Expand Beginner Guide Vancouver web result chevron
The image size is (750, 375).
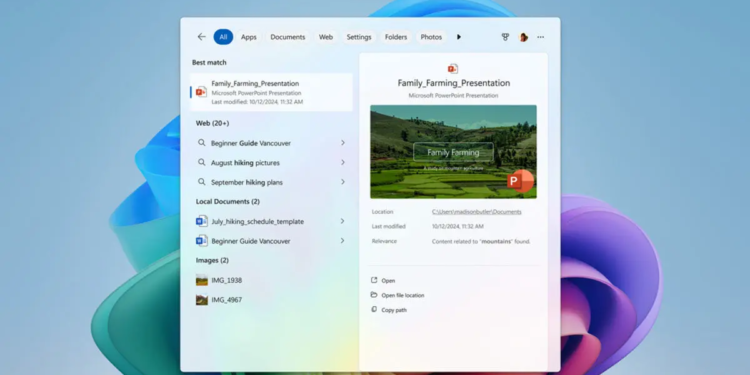coord(342,143)
